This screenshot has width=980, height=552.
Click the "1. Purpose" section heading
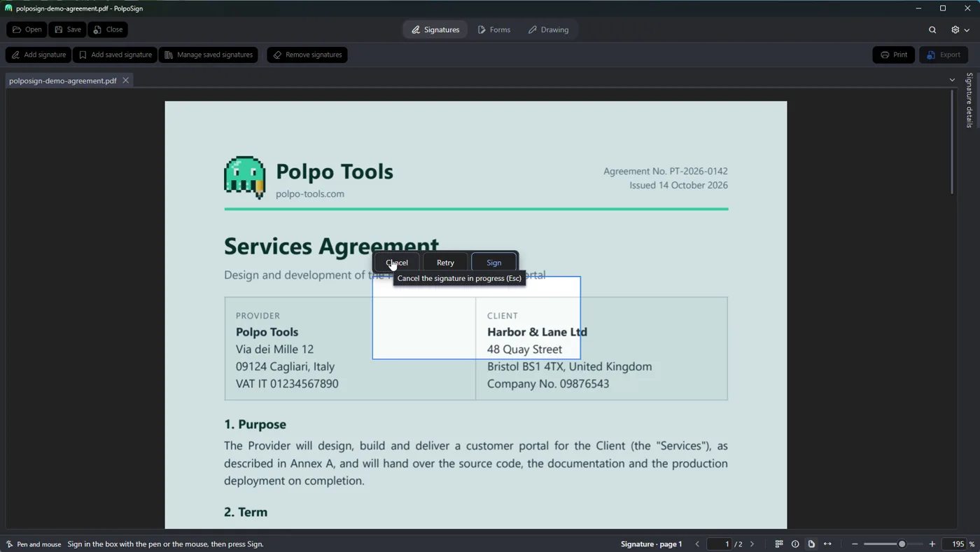pyautogui.click(x=255, y=425)
